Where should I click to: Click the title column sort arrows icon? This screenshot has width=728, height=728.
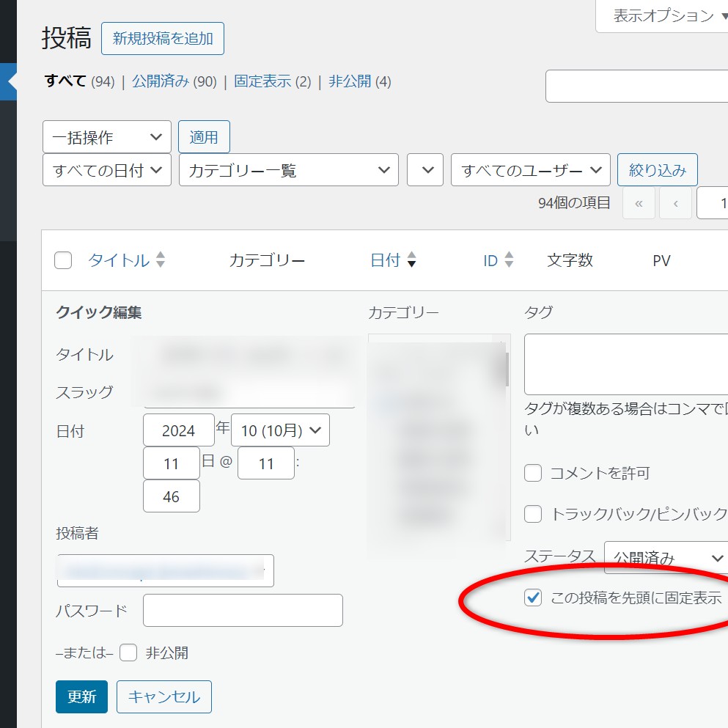point(161,260)
